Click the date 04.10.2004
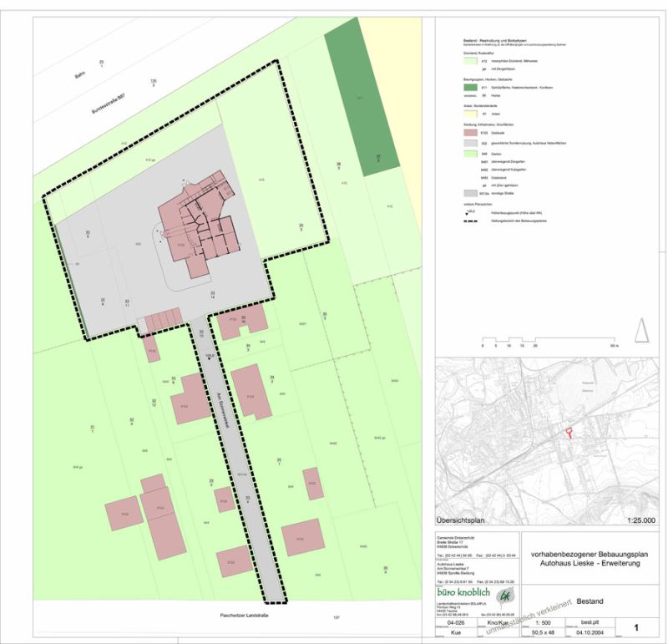 590,633
